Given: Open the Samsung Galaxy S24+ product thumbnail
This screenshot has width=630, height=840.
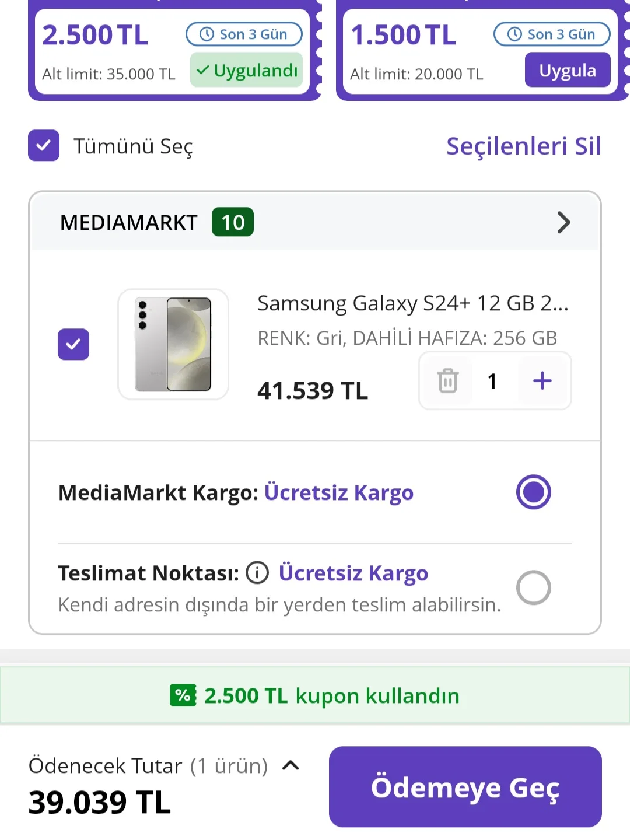Looking at the screenshot, I should coord(173,344).
